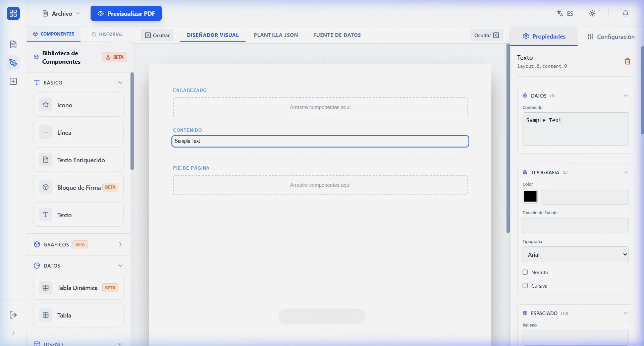Collapse the Básico component section
644x346 pixels.
120,82
